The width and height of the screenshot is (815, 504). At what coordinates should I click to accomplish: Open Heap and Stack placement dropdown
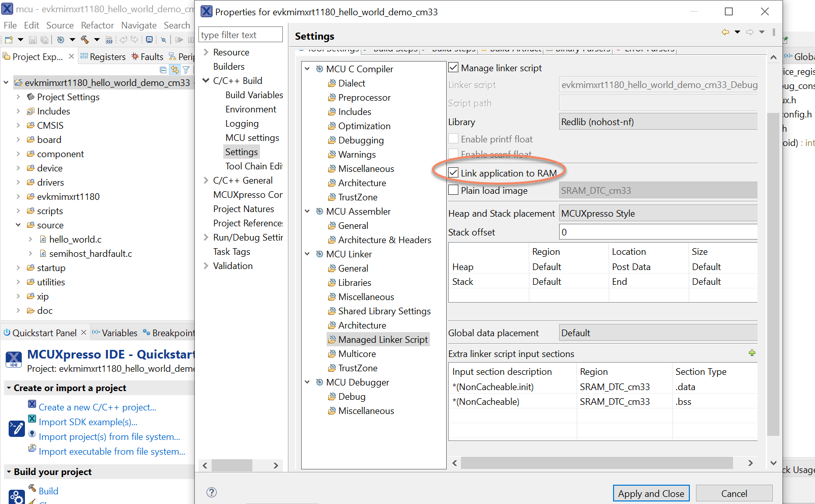pos(658,214)
